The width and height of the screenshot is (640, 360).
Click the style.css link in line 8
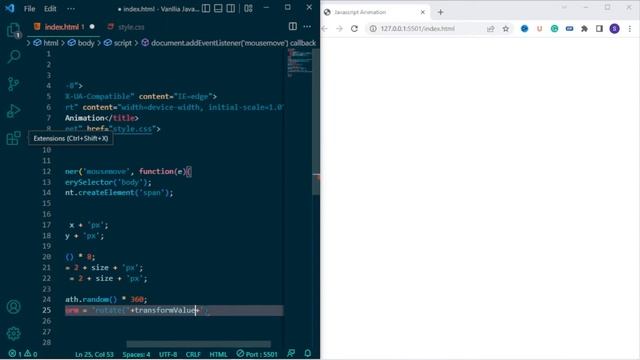[132, 129]
